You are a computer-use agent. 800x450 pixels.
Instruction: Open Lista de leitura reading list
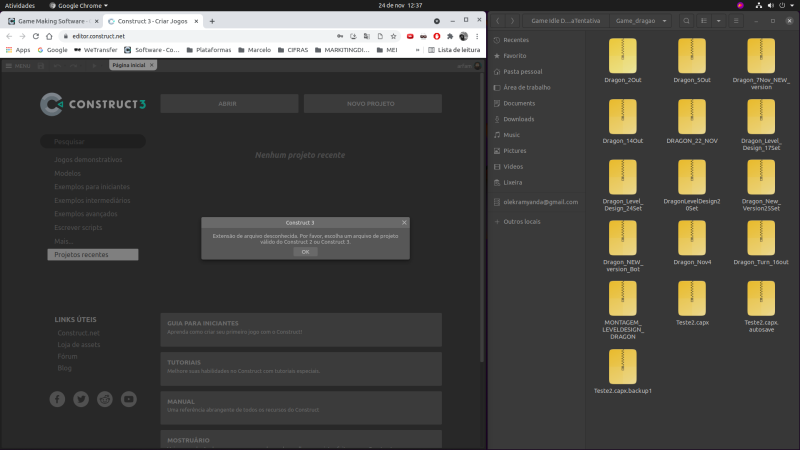[454, 50]
